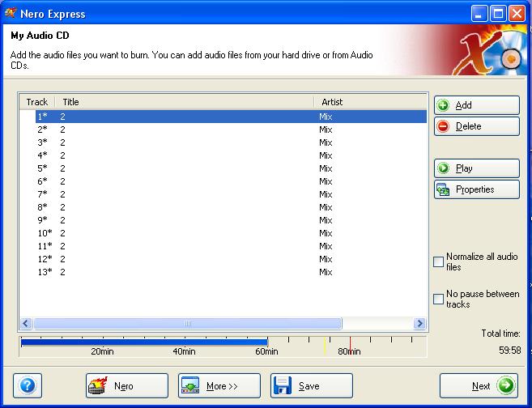The image size is (532, 408).
Task: Click the red minus Delete icon
Action: [x=443, y=126]
